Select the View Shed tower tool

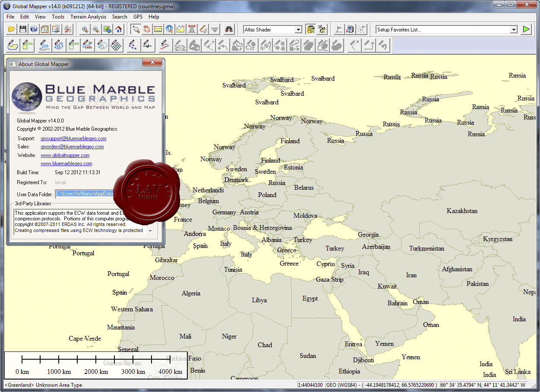192,30
